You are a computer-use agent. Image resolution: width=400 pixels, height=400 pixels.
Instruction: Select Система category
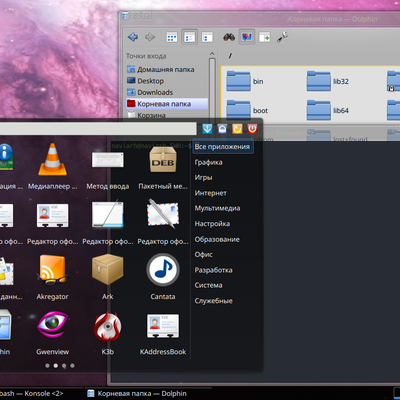pyautogui.click(x=208, y=285)
